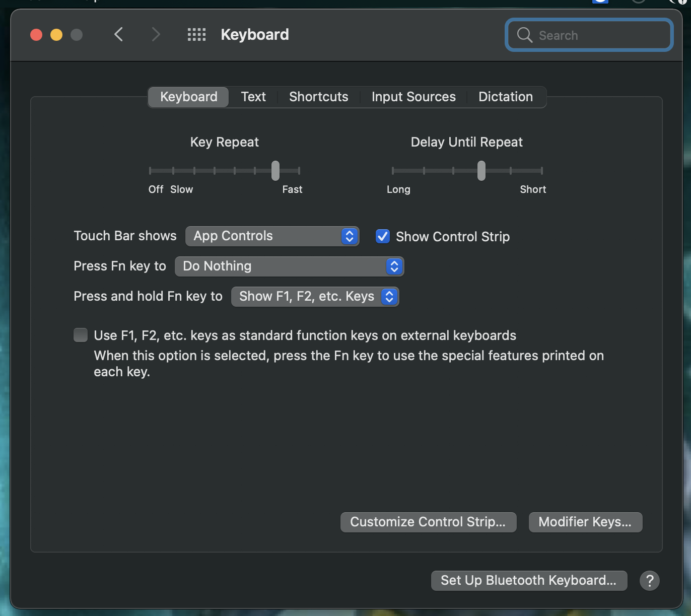Switch to the Dictation tab
This screenshot has height=616, width=691.
pos(506,97)
